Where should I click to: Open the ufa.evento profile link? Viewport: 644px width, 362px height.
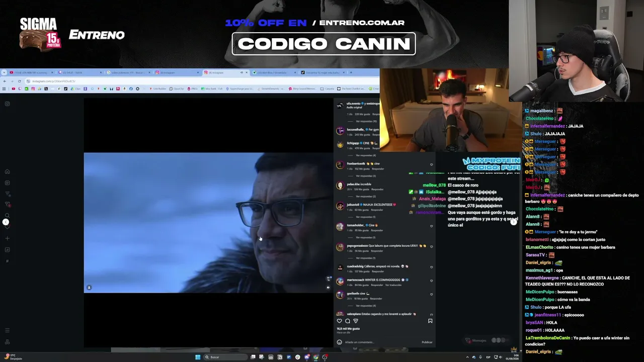[x=354, y=104]
